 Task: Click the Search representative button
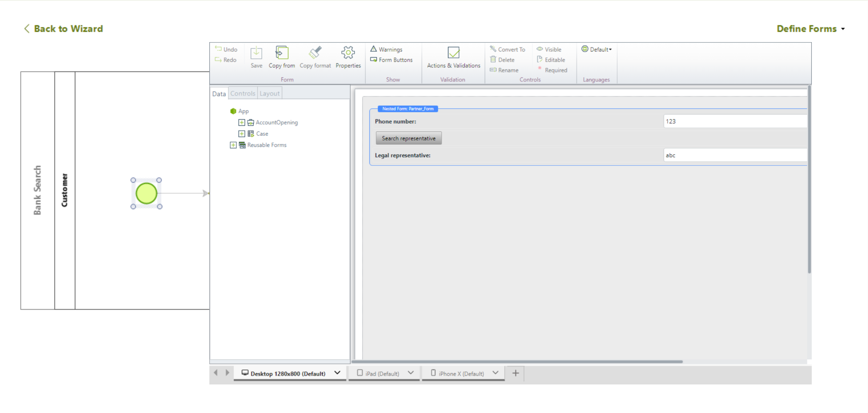pyautogui.click(x=409, y=139)
